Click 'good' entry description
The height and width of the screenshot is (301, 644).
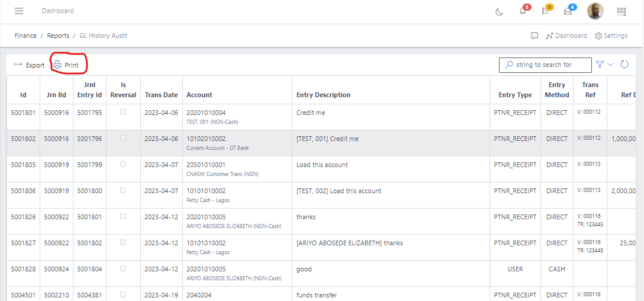tap(304, 270)
